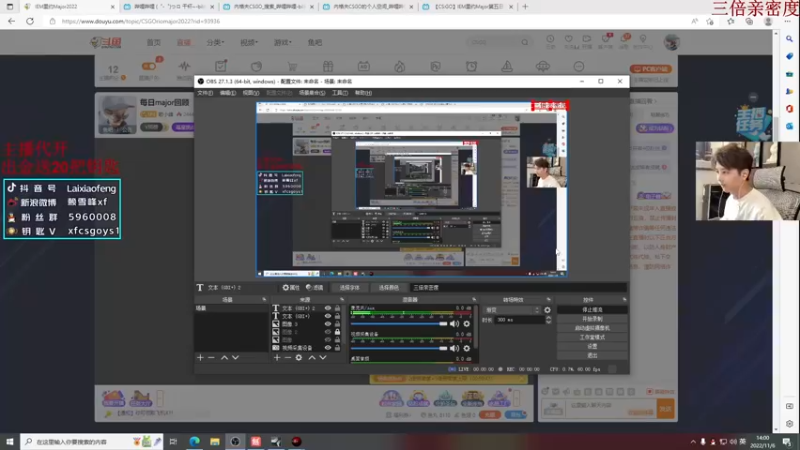This screenshot has width=800, height=450.
Task: Toggle visibility of the 图像 2 source
Action: [328, 332]
